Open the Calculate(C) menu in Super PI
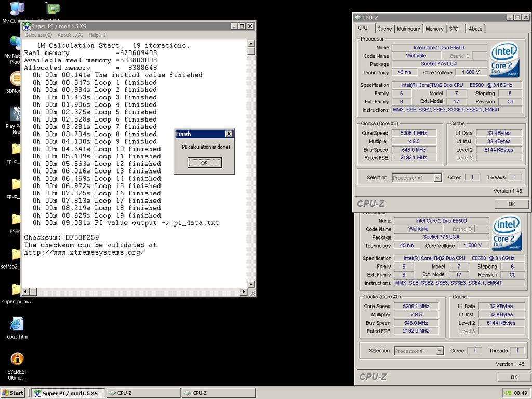 point(38,35)
